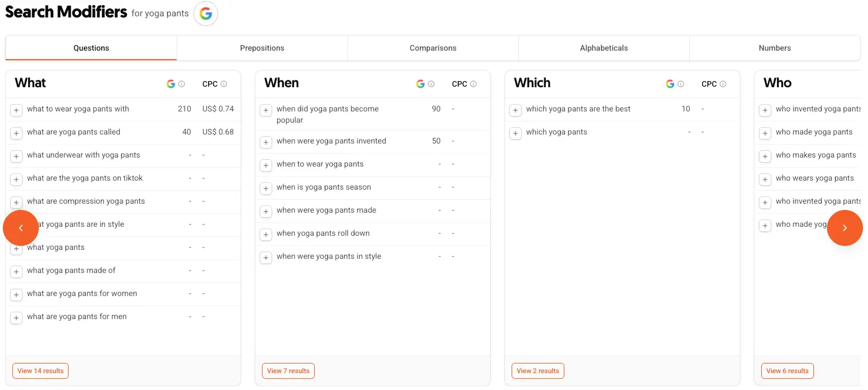Switch to the Prepositions tab

tap(262, 48)
